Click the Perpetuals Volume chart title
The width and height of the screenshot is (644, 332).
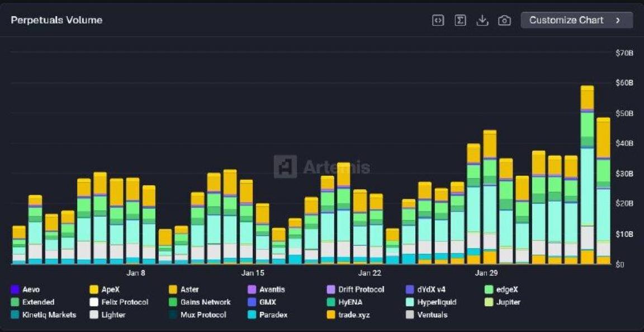(x=56, y=20)
